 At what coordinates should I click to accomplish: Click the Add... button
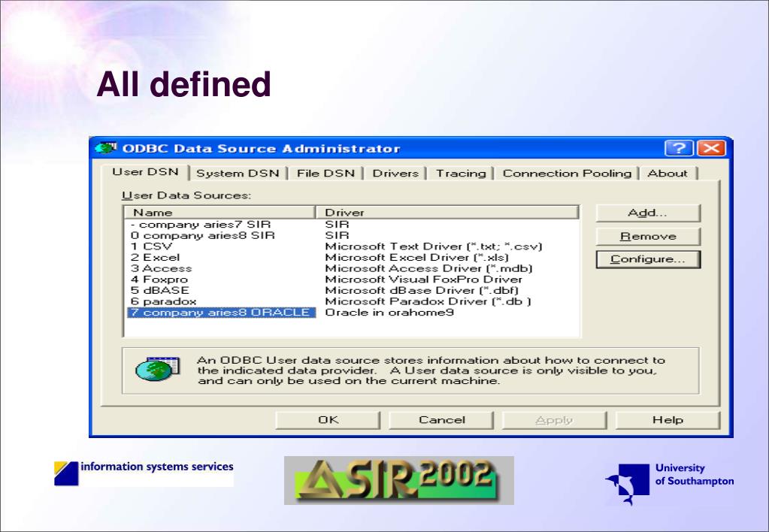(x=648, y=213)
